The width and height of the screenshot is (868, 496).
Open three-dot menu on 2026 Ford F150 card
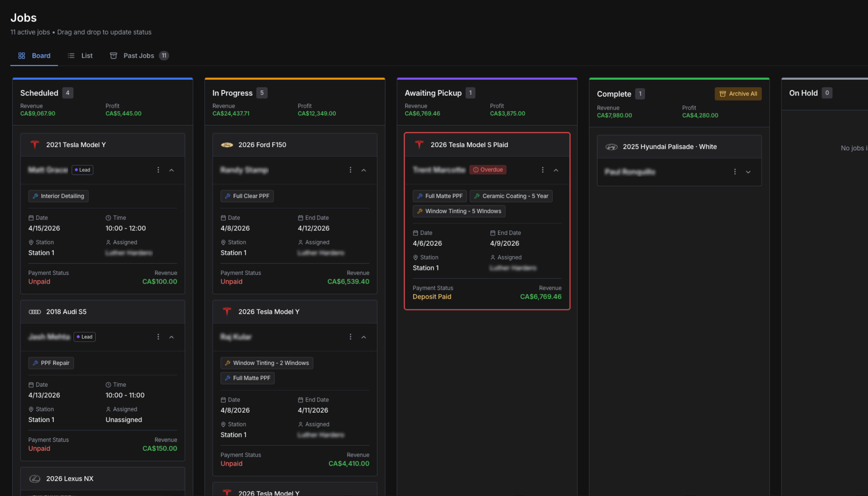click(x=350, y=170)
